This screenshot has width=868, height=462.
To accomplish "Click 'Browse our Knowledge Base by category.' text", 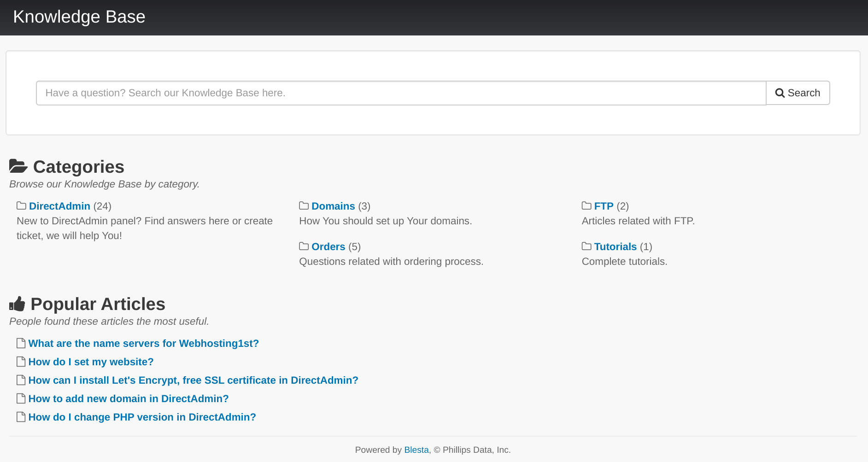I will (x=105, y=184).
